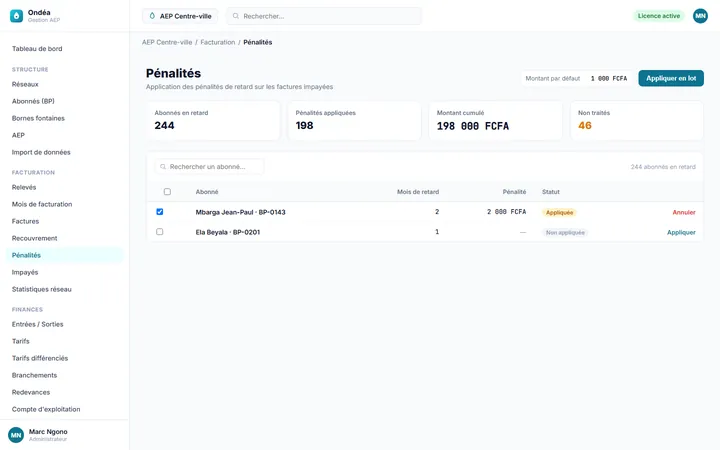Click the Mois de retard column header
The image size is (720, 450).
[418, 192]
